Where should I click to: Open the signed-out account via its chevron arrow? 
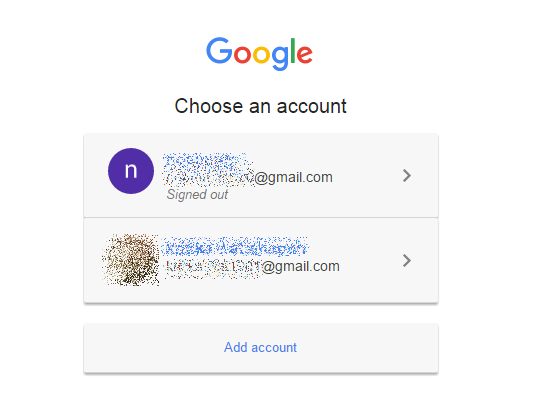point(407,175)
